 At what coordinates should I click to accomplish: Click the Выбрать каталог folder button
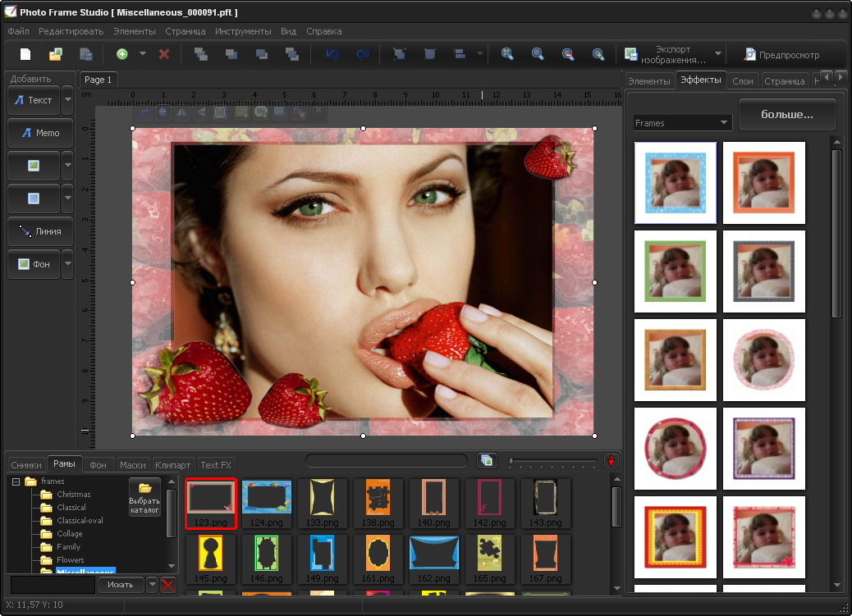[x=144, y=496]
